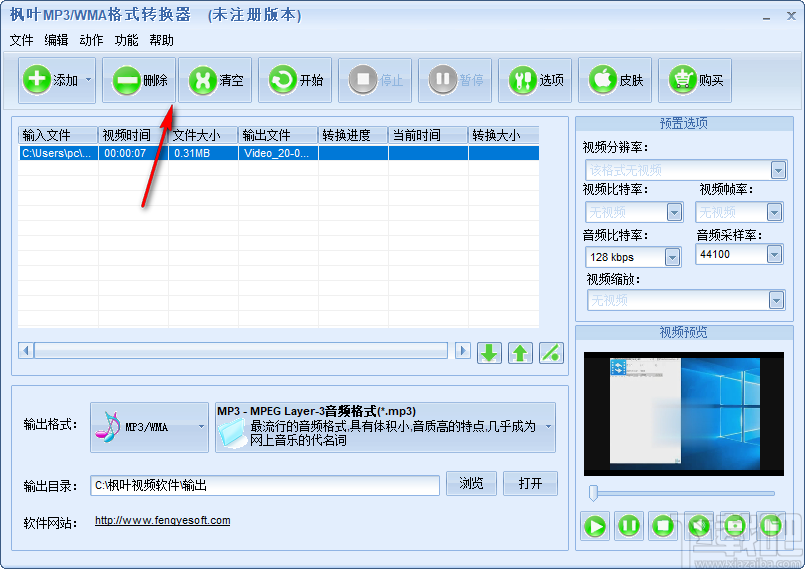Open 选项 (Options) from the toolbar
This screenshot has width=805, height=569.
click(x=535, y=80)
